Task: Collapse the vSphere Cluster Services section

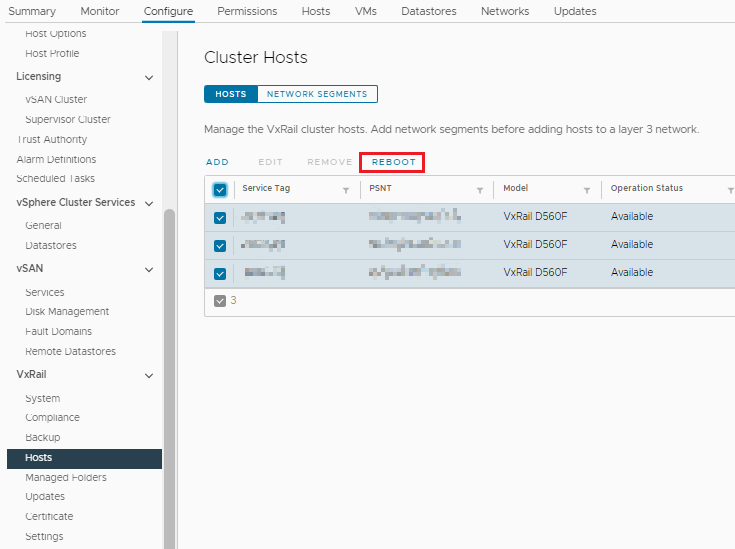Action: [x=149, y=203]
